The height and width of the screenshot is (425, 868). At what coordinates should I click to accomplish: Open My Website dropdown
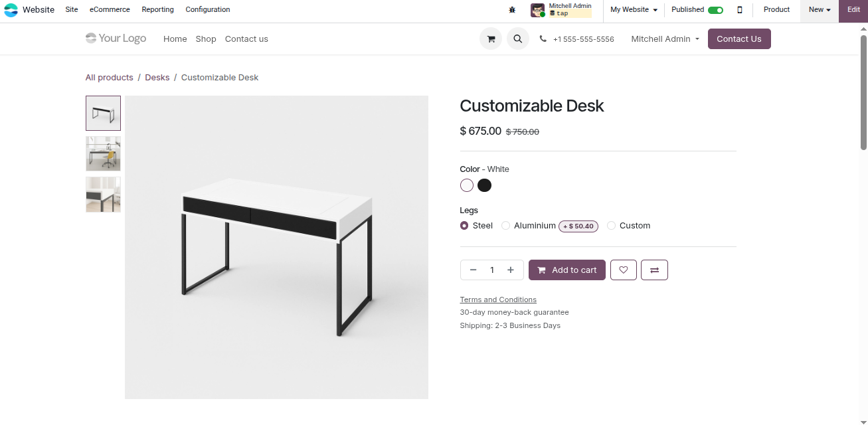[634, 10]
